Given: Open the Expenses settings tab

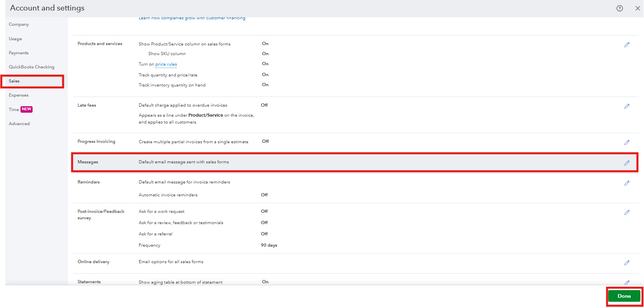Looking at the screenshot, I should (18, 95).
